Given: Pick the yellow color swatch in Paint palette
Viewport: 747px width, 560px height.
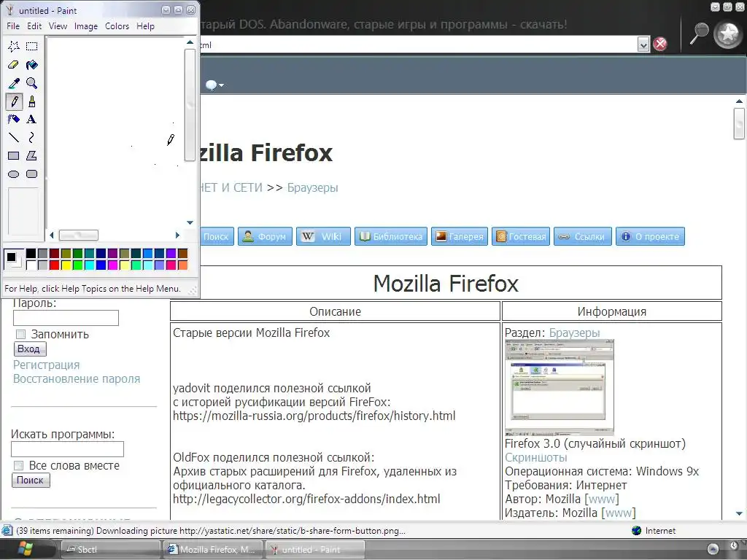Looking at the screenshot, I should (x=66, y=265).
